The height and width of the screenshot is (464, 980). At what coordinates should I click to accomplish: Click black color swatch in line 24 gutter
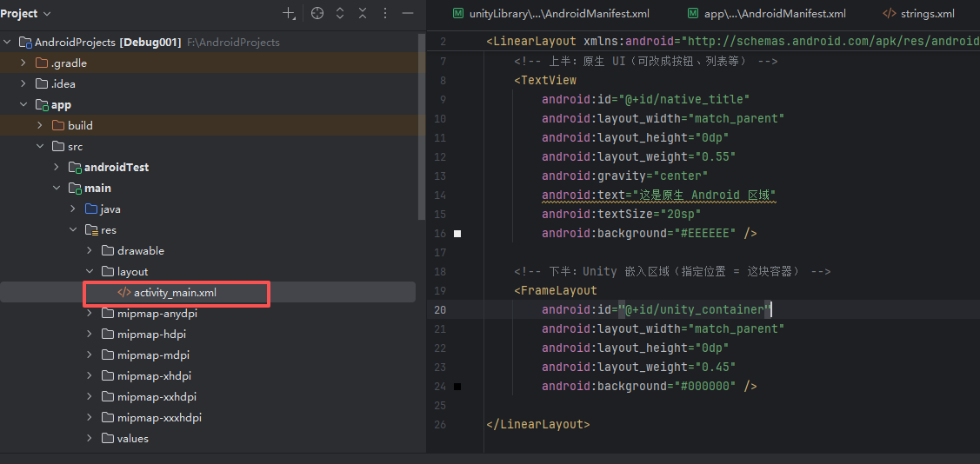point(457,387)
